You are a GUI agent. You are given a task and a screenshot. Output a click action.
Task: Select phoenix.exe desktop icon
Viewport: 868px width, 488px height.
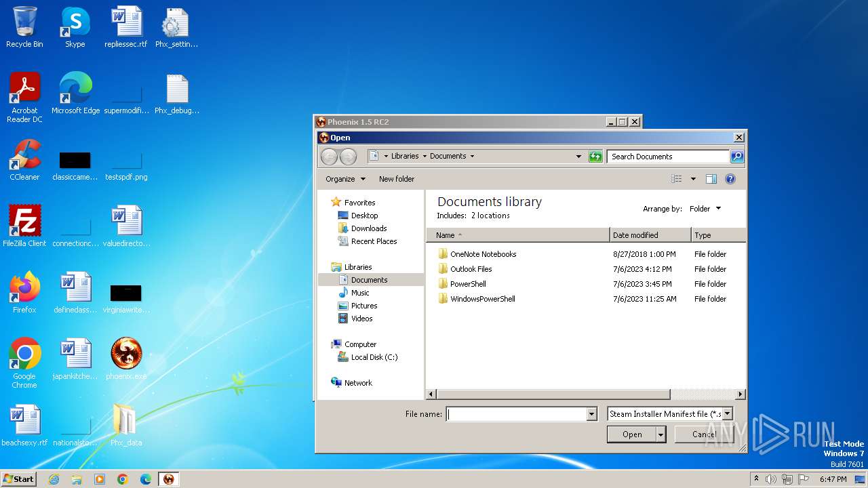pyautogui.click(x=126, y=359)
